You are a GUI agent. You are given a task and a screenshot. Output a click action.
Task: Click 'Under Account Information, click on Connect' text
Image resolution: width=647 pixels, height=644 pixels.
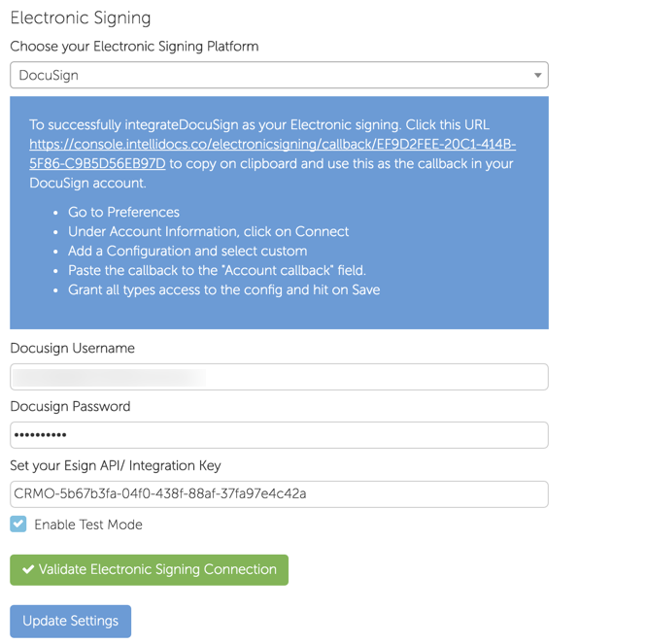pos(208,231)
